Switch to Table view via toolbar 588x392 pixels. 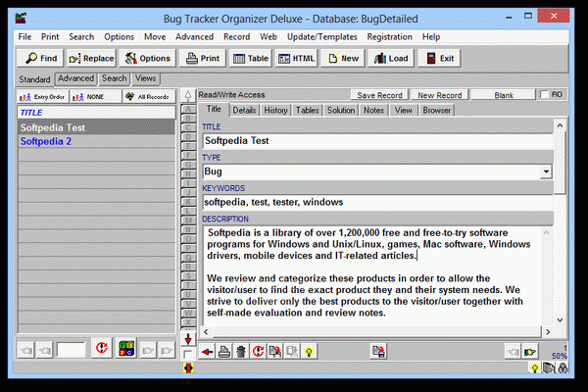250,58
